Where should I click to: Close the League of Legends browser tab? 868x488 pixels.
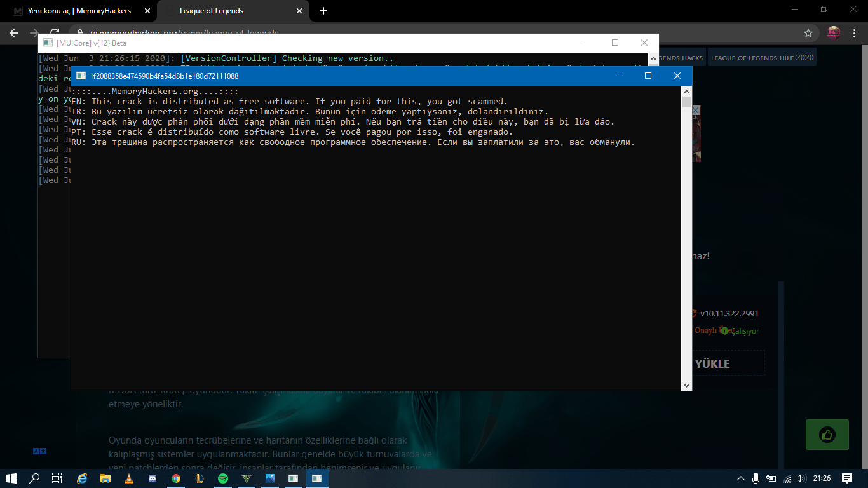tap(299, 11)
